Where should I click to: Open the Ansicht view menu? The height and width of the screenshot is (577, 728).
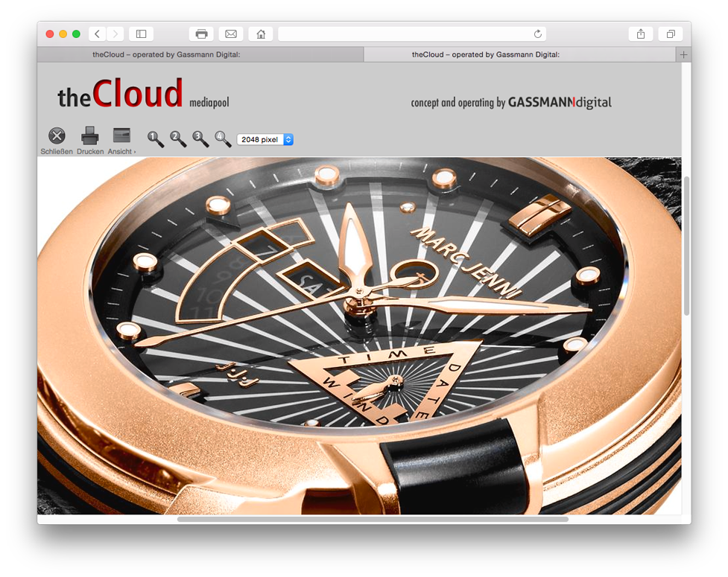point(121,136)
